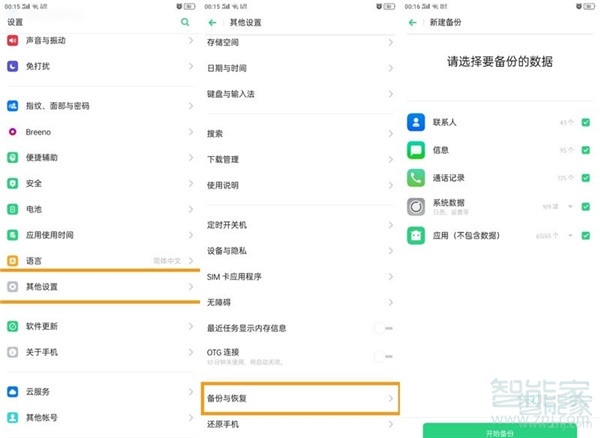Image resolution: width=600 pixels, height=438 pixels.
Task: Tap the 通话记录 phone icon
Action: [416, 178]
